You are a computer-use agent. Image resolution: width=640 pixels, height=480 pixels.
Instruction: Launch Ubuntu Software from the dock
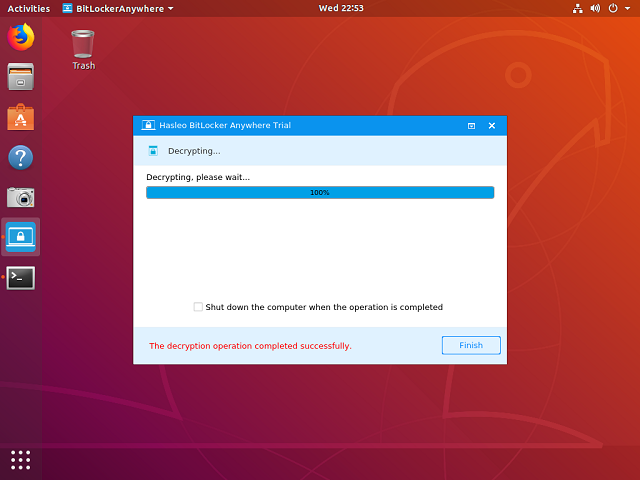(x=21, y=117)
